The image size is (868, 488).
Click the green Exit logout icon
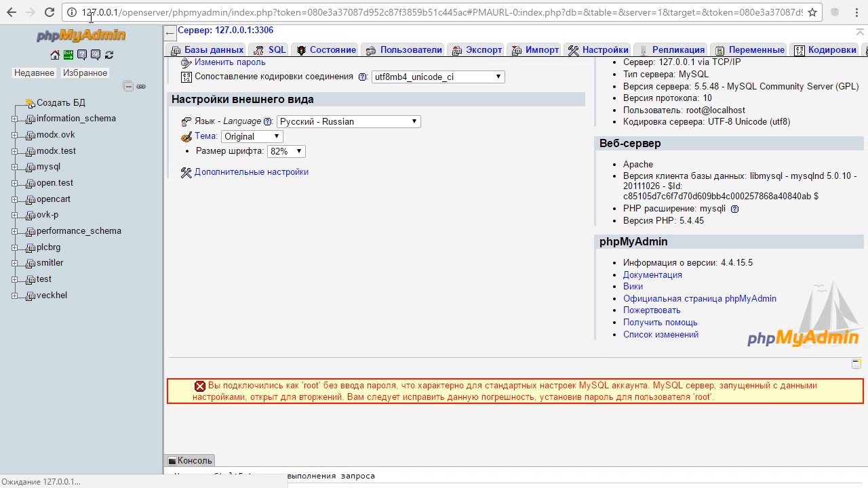click(x=68, y=55)
